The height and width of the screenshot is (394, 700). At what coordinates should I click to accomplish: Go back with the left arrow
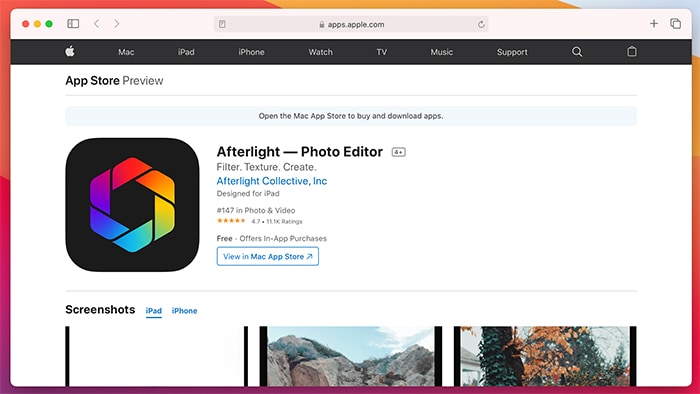click(96, 24)
